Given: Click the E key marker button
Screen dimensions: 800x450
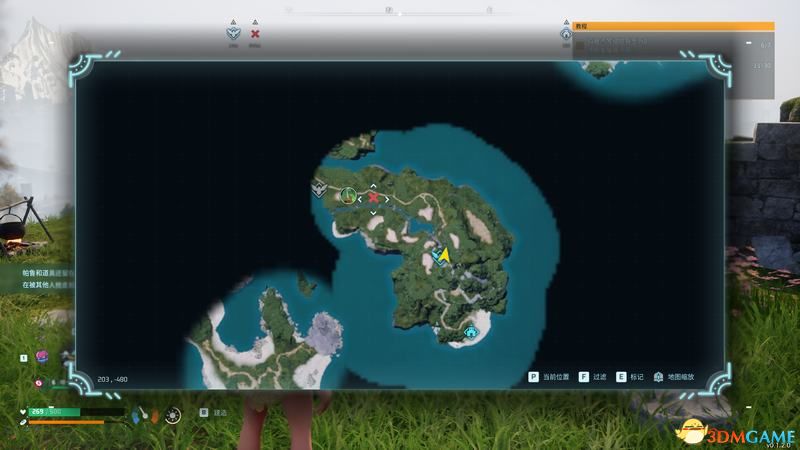Looking at the screenshot, I should pos(621,377).
